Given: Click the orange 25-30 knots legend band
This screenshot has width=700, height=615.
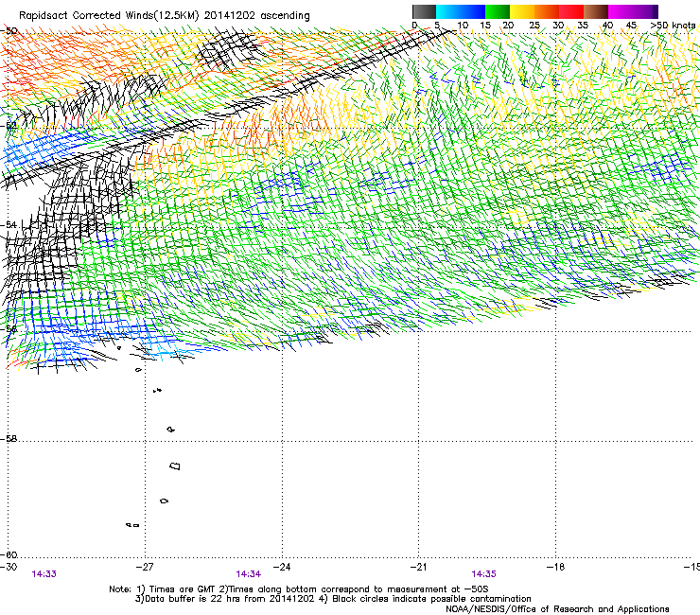Looking at the screenshot, I should click(547, 11).
